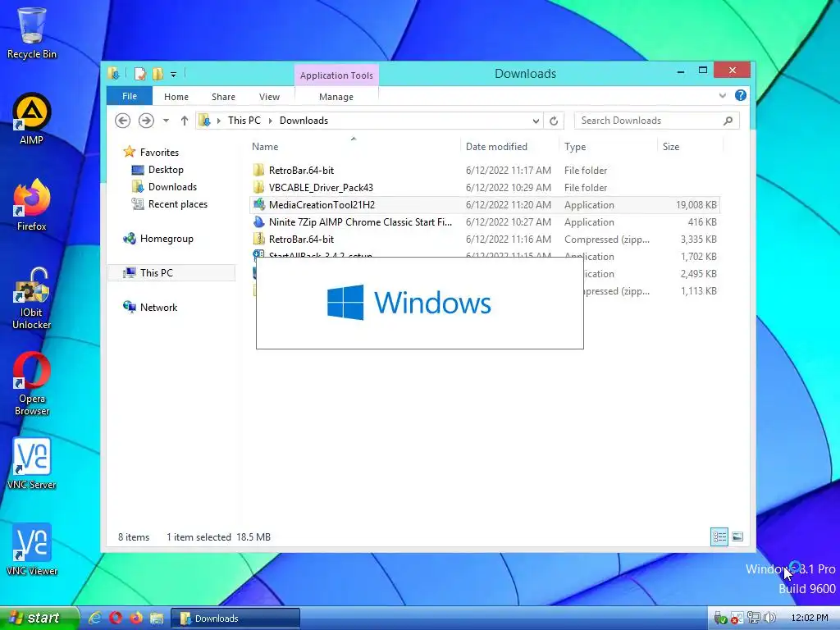Click the Properties quick access icon
This screenshot has width=840, height=630.
tap(140, 74)
